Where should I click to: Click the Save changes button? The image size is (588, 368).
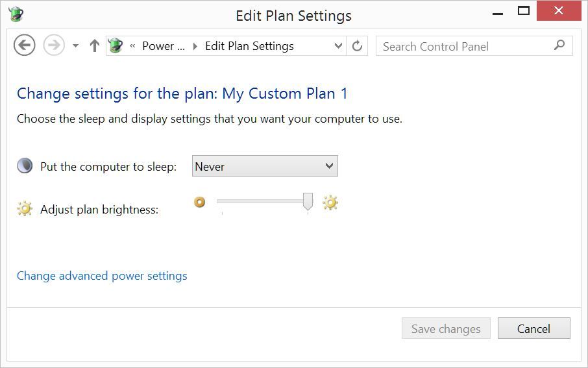click(446, 328)
